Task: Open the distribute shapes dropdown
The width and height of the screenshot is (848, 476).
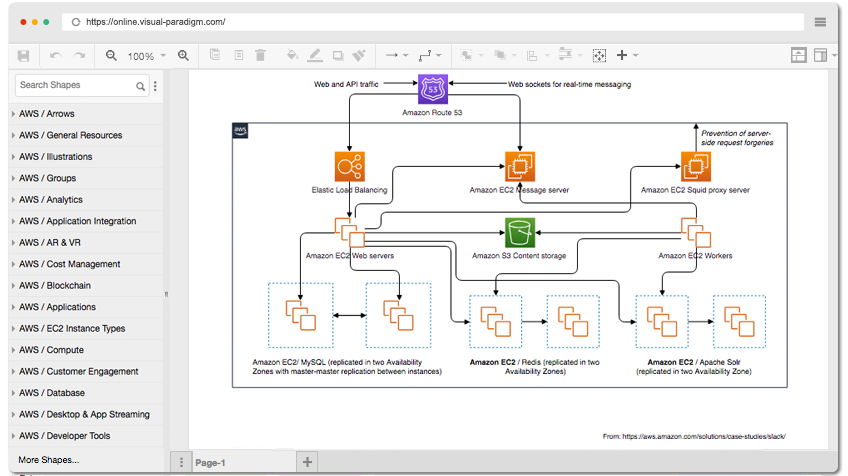Action: pyautogui.click(x=571, y=55)
